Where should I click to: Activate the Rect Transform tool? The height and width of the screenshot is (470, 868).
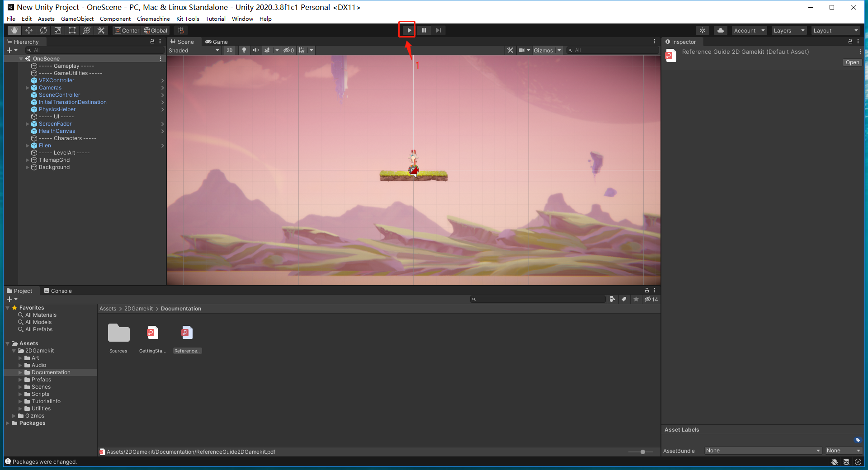(x=72, y=30)
